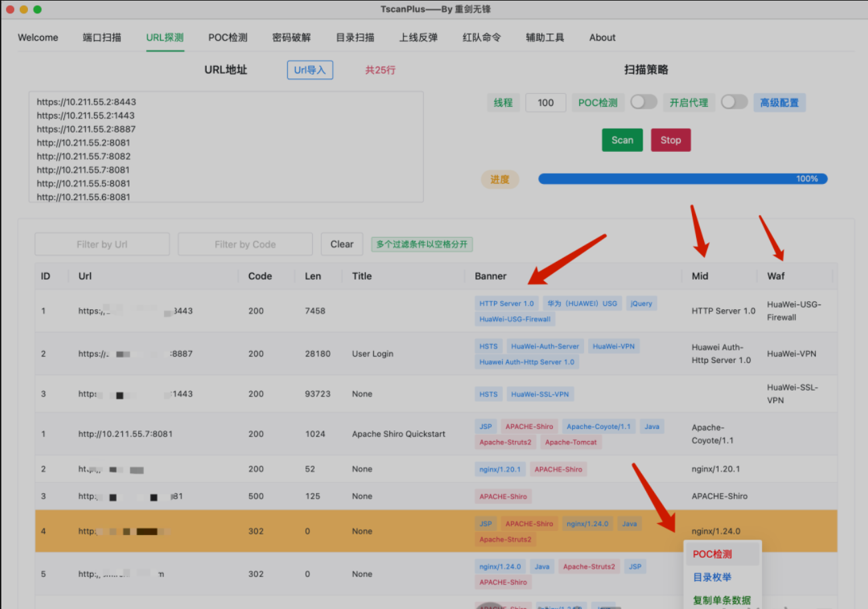The height and width of the screenshot is (609, 868).
Task: Switch to the 上线反弹 tab
Action: pyautogui.click(x=419, y=37)
